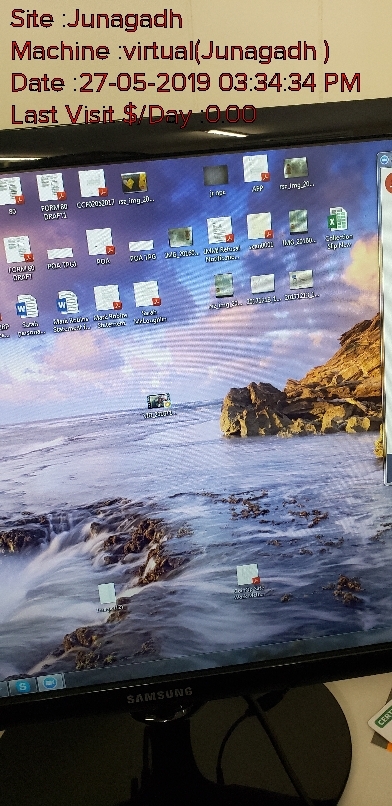This screenshot has height=806, width=392.
Task: Open the video shortcut above the rocks
Action: coord(158,405)
